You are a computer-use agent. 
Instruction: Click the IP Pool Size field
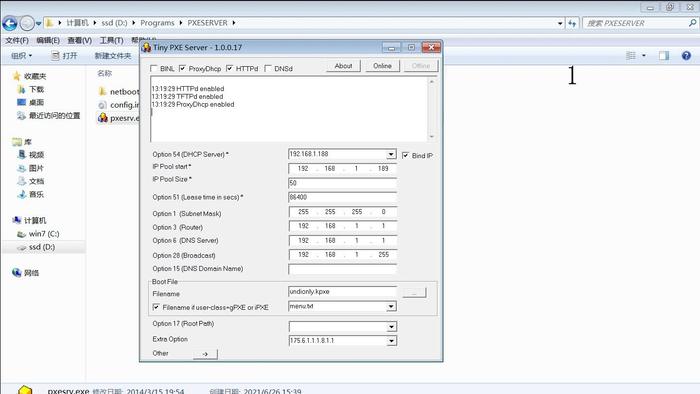(342, 183)
